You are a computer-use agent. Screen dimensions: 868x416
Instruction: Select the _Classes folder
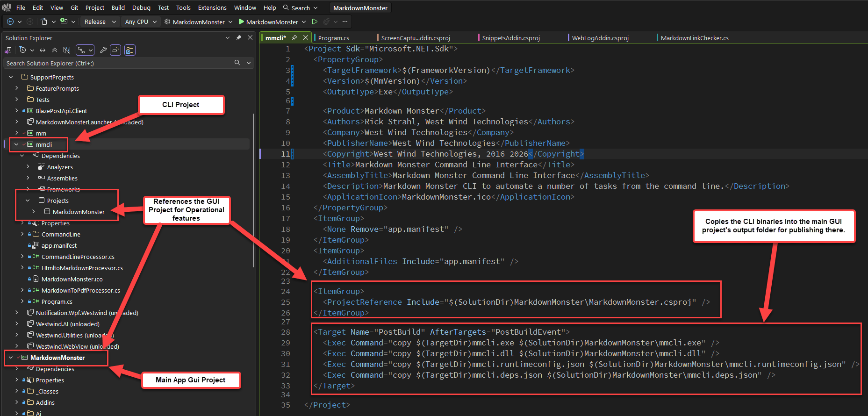coord(47,391)
